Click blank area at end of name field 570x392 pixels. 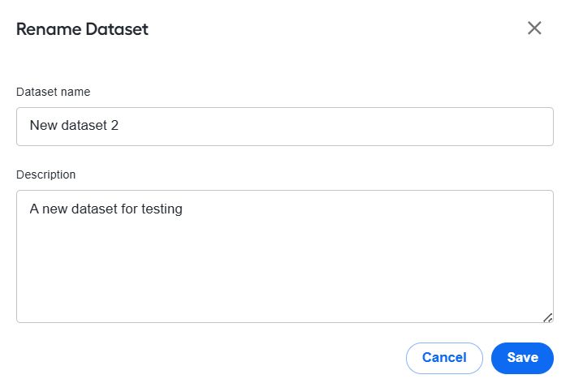tap(335, 127)
